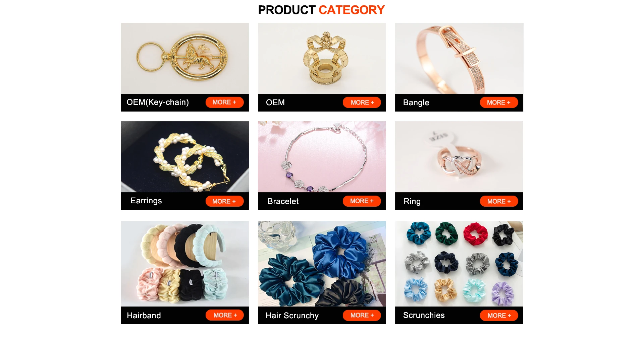Open the colorful hairbands image
Viewport: 644px width, 339px height.
(x=185, y=264)
